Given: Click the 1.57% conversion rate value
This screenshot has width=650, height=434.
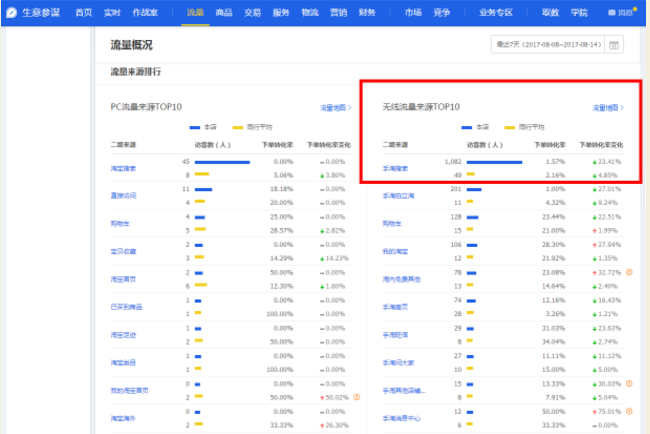Looking at the screenshot, I should [x=555, y=162].
